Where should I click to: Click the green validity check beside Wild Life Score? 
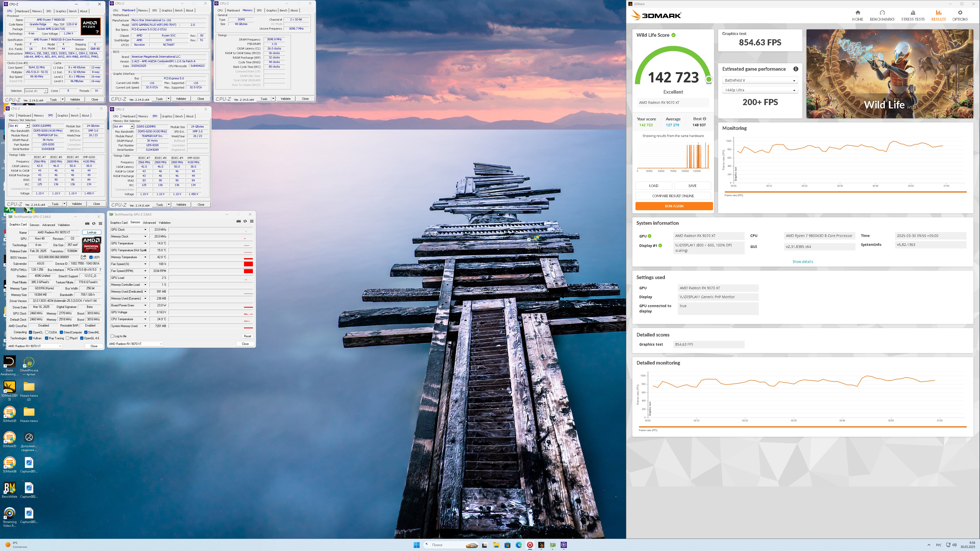[673, 35]
